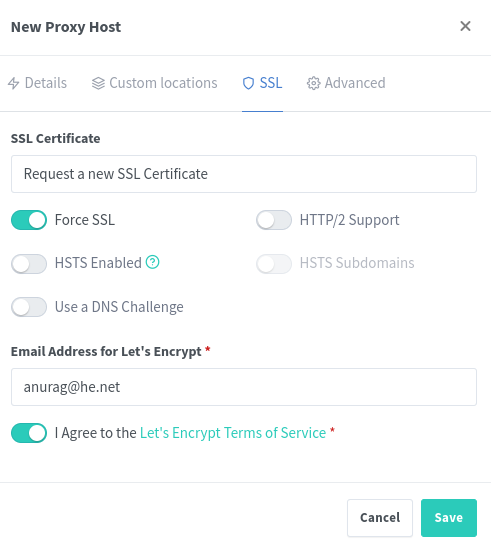Viewport: 491px width, 551px height.
Task: Focus the Let's Encrypt email address field
Action: pos(244,387)
